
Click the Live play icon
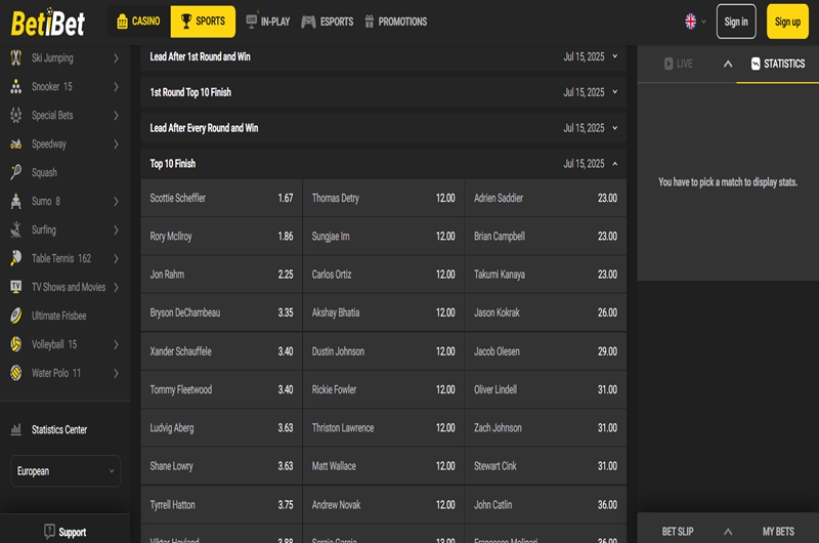[669, 64]
